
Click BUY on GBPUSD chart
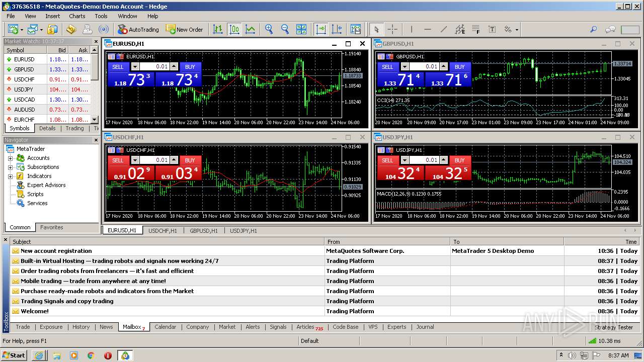(459, 67)
